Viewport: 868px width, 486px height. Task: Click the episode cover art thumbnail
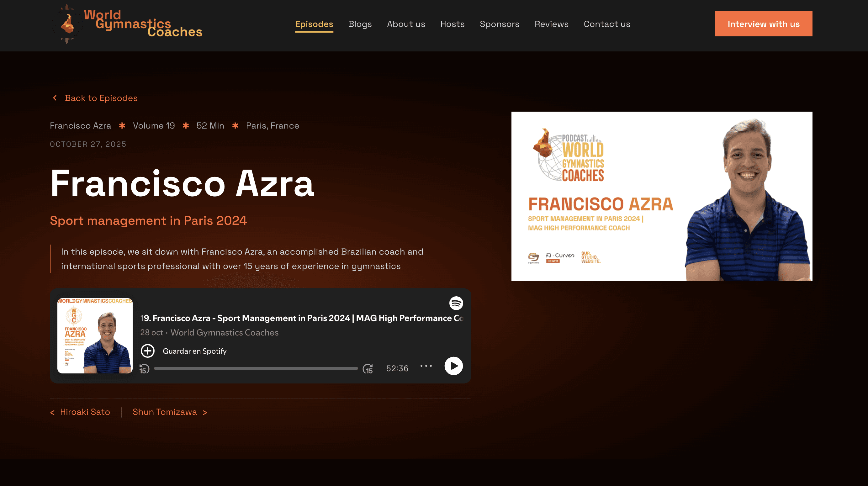[95, 336]
